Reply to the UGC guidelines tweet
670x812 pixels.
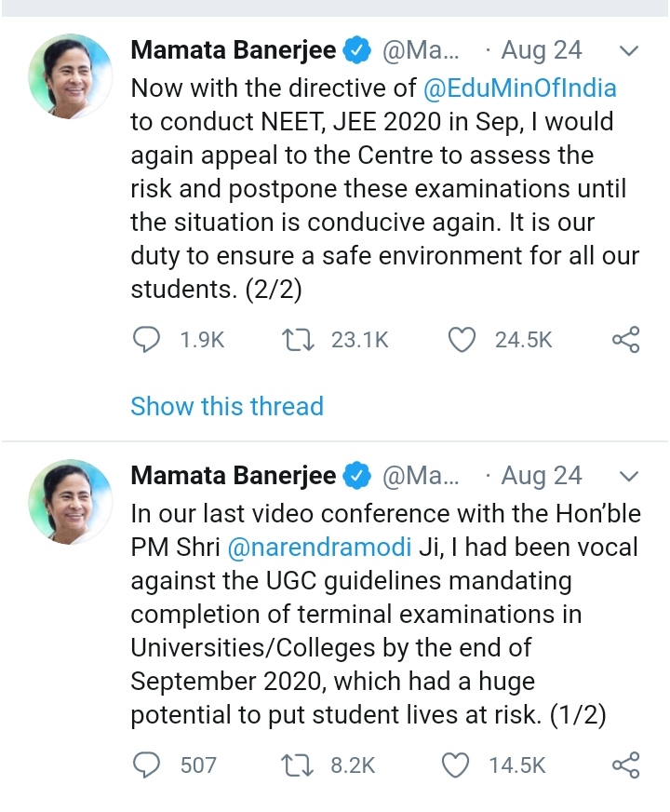tap(147, 765)
